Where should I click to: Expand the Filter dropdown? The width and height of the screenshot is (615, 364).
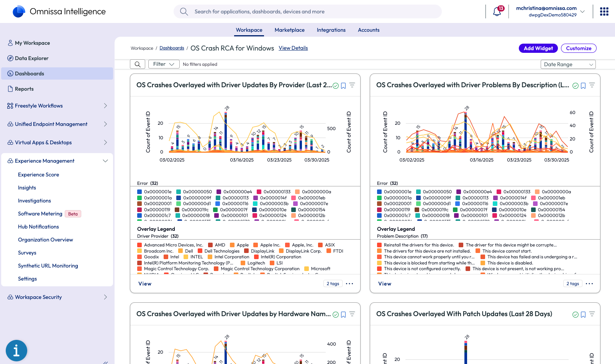(164, 64)
